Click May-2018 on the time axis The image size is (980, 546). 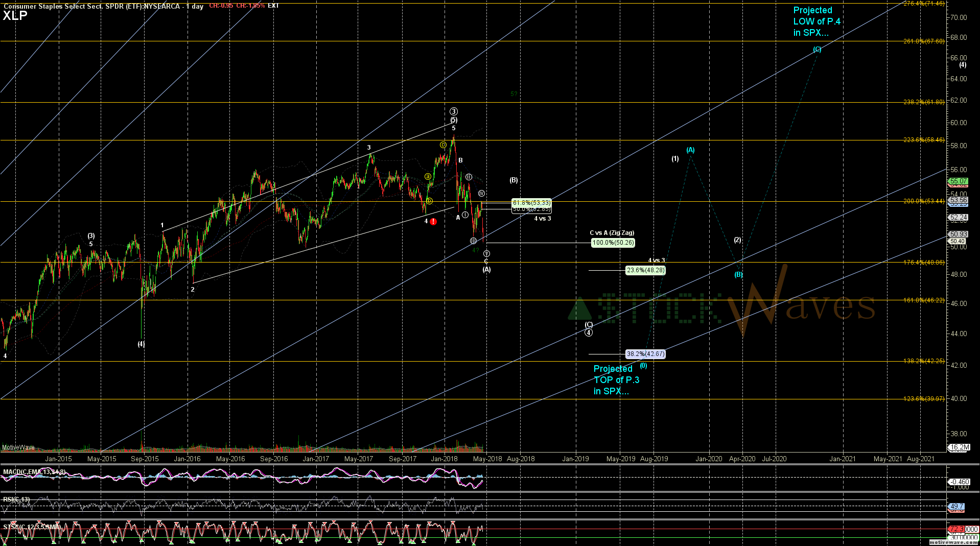487,459
